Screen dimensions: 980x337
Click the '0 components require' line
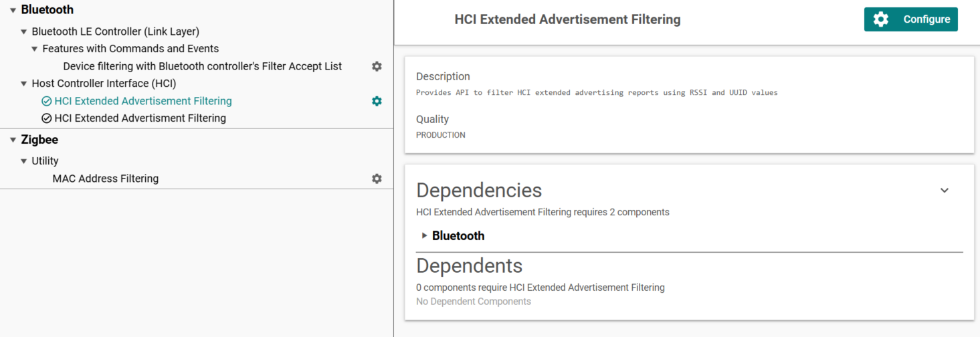(541, 288)
